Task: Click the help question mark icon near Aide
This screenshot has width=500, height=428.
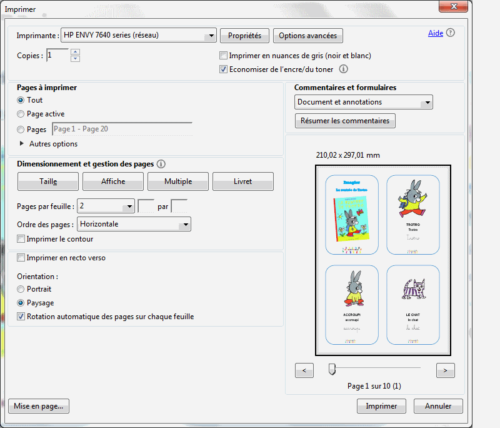Action: click(450, 33)
